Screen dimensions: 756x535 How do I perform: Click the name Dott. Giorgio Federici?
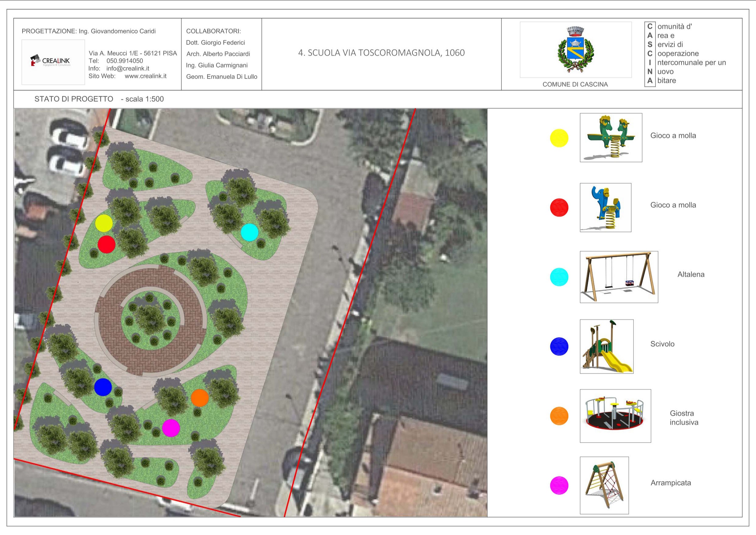click(215, 42)
